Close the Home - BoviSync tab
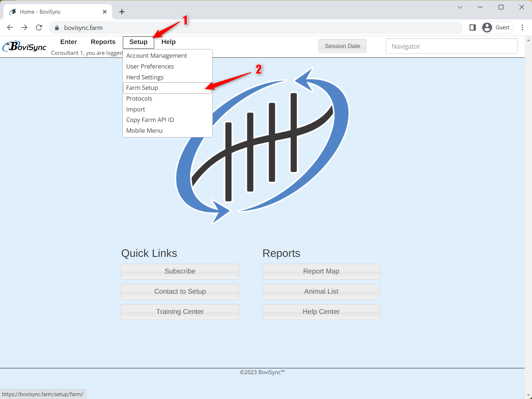532x399 pixels. pyautogui.click(x=105, y=12)
